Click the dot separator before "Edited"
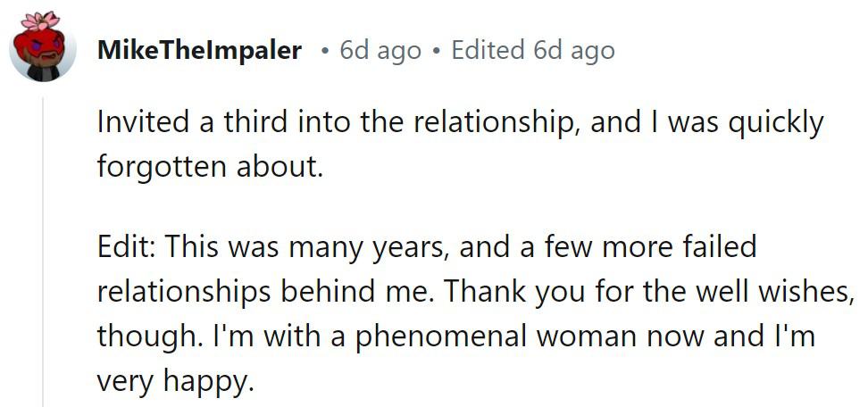868x407 pixels. pos(437,52)
